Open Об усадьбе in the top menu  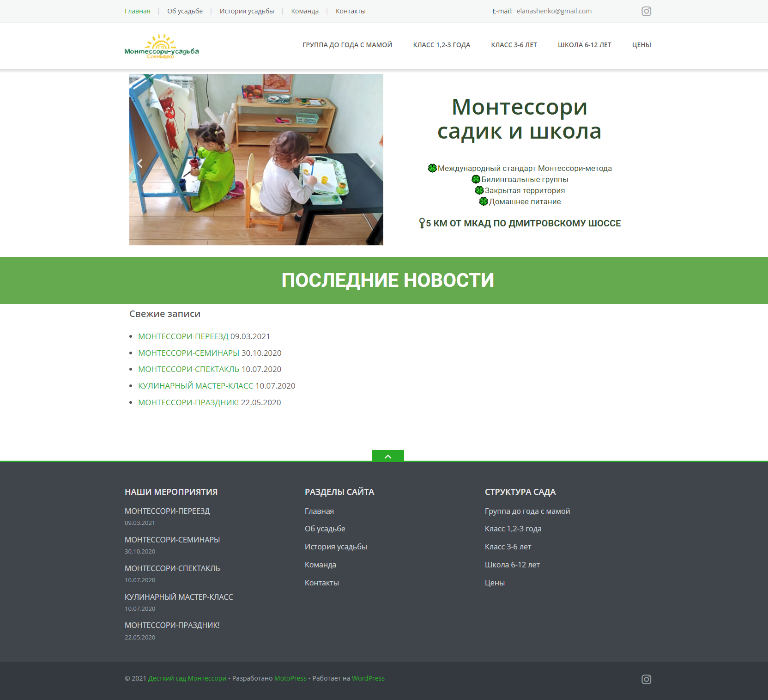(185, 11)
